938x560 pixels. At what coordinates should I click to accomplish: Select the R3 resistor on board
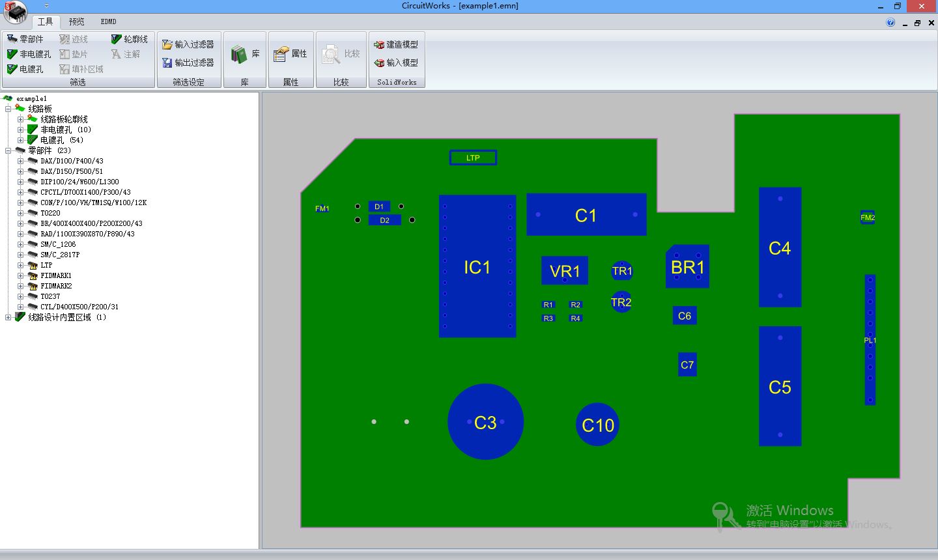(x=548, y=318)
